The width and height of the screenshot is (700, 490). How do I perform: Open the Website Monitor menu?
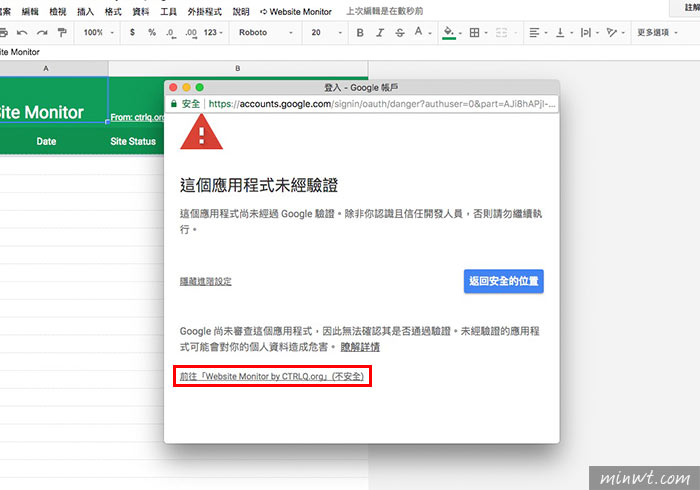point(296,12)
